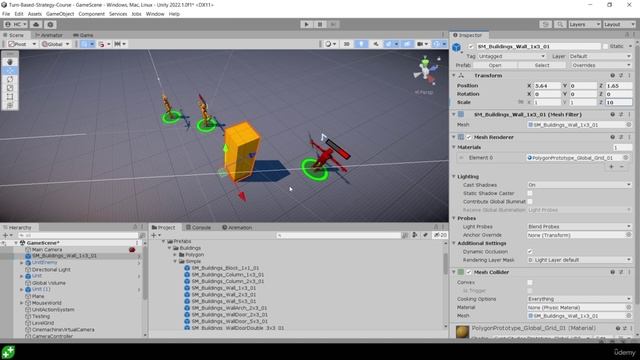The height and width of the screenshot is (360, 640).
Task: Click the hidden packages count icon
Action: [440, 235]
